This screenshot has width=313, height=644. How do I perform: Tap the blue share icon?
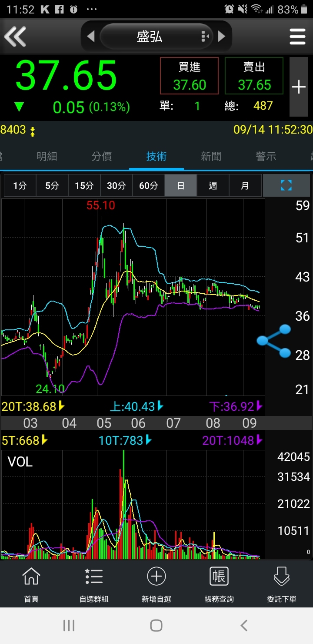click(273, 341)
